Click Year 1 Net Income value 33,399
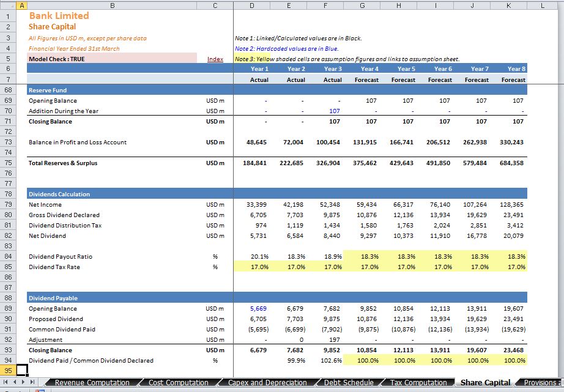Image resolution: width=564 pixels, height=392 pixels. (256, 204)
